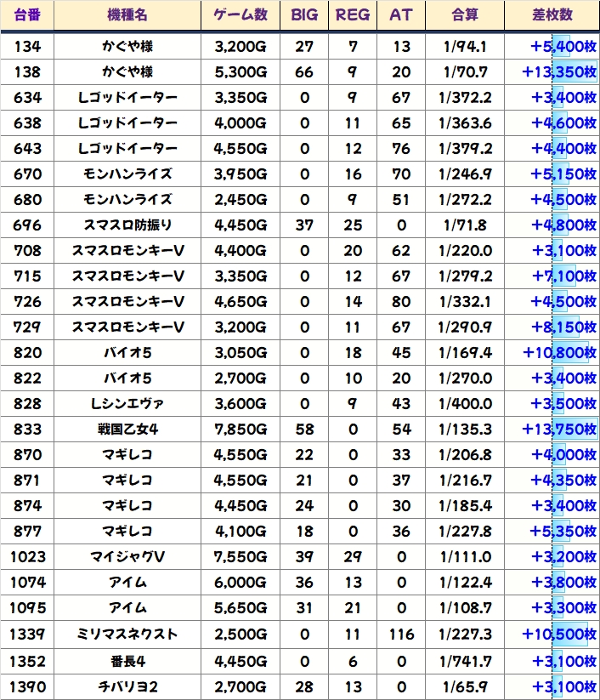600x700 pixels.
Task: Click the マイジャグV machine name
Action: pos(127,557)
